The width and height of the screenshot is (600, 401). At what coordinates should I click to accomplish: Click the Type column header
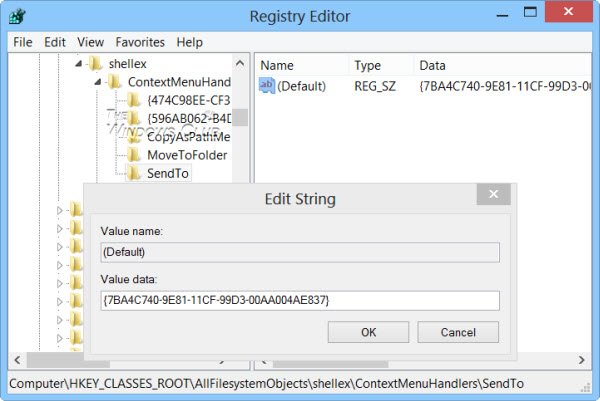pyautogui.click(x=368, y=65)
